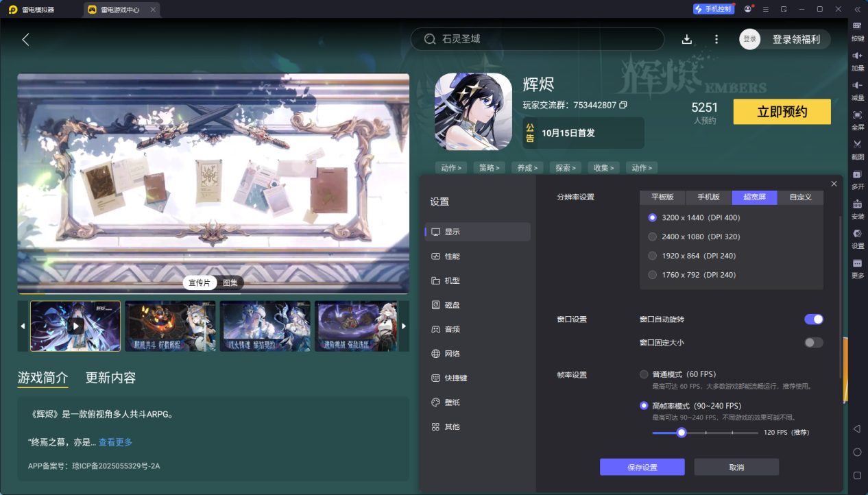Image resolution: width=868 pixels, height=495 pixels.
Task: Click the Android recent apps square
Action: point(857,475)
